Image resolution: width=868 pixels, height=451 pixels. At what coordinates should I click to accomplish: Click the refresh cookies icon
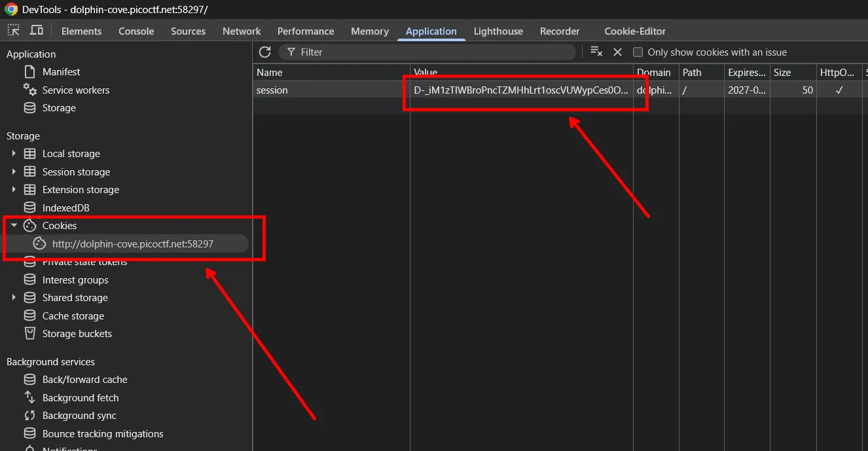coord(264,52)
